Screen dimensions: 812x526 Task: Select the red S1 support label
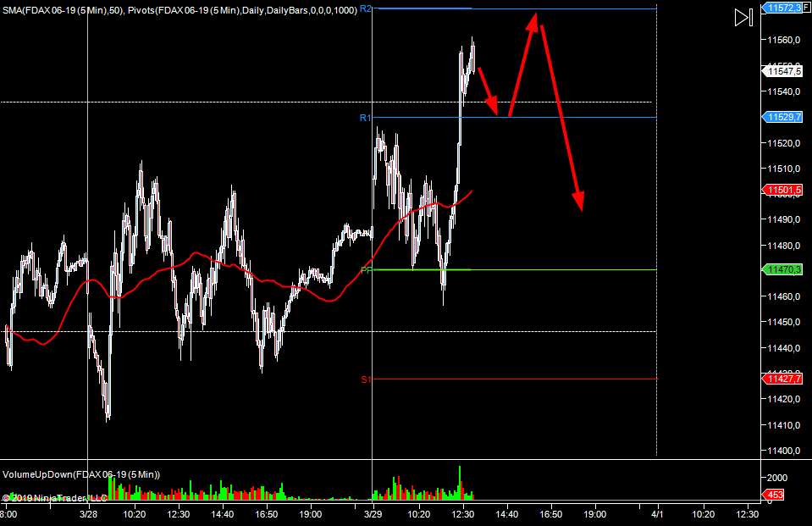point(366,379)
